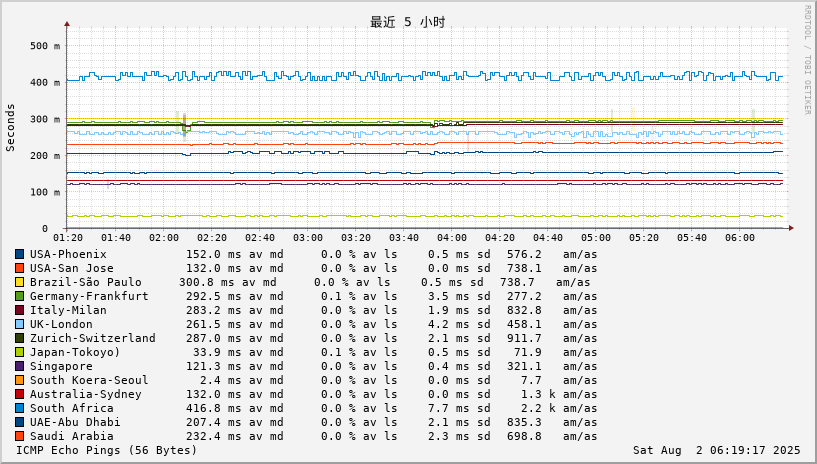
Task: Click the UK-London light blue swatch
Action: pos(19,324)
